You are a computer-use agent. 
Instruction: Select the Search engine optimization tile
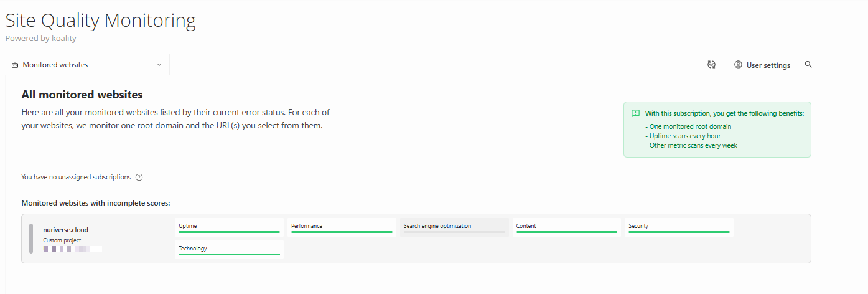(454, 227)
